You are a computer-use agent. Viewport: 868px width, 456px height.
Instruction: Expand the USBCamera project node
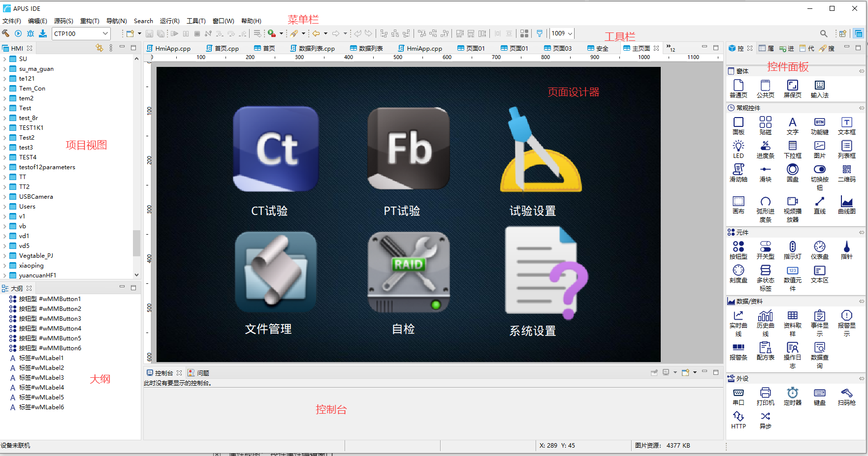[5, 197]
